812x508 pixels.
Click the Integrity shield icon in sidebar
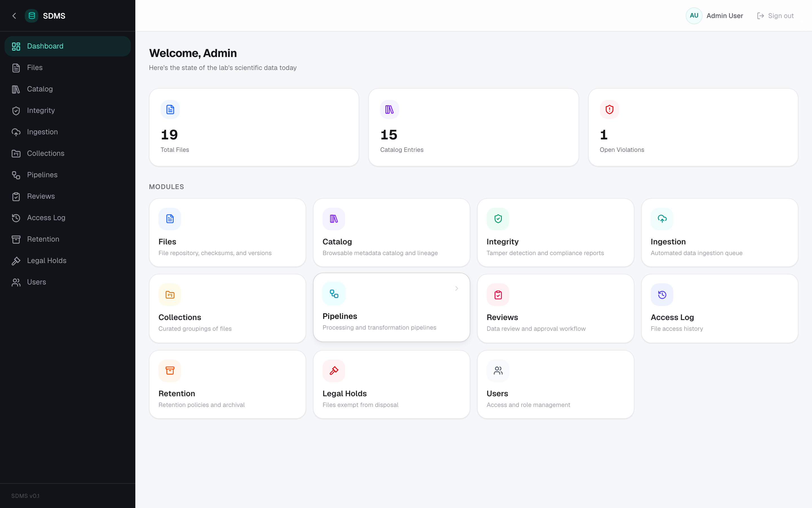click(x=16, y=111)
